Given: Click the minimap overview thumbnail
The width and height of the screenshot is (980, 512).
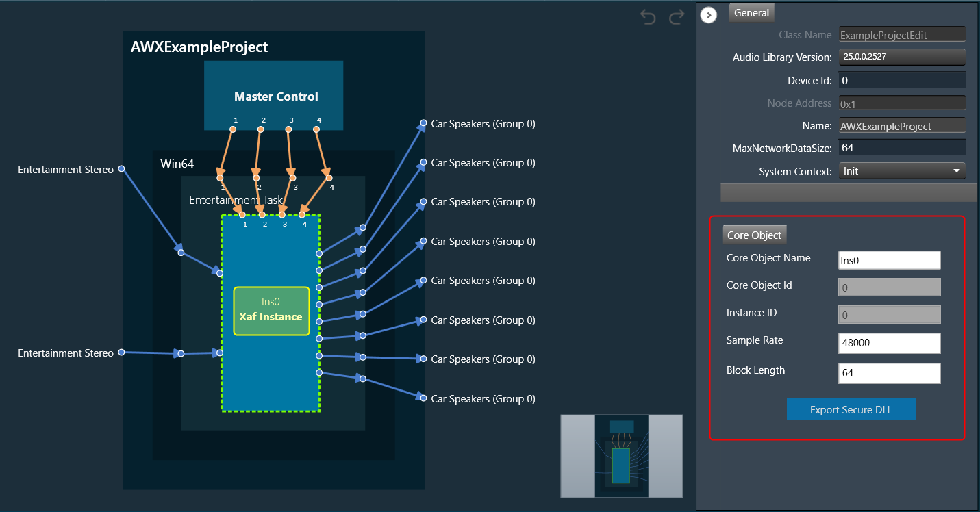Looking at the screenshot, I should tap(621, 456).
